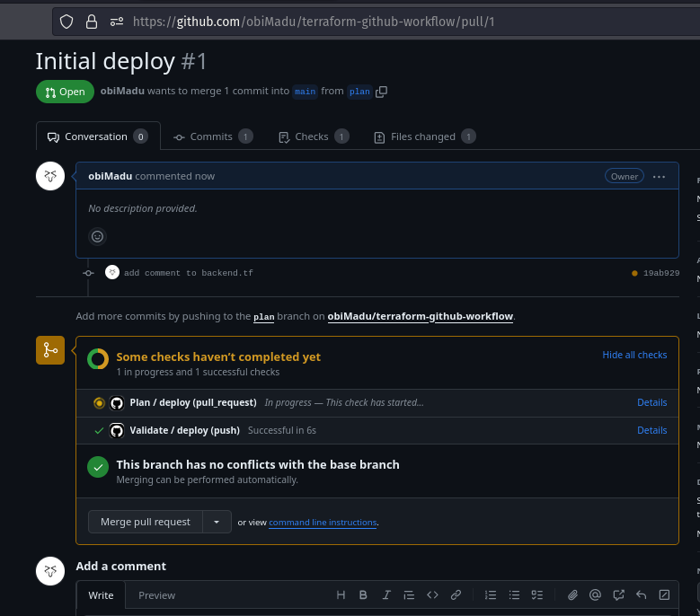
Task: Click the orange merge branch icon
Action: pos(50,350)
